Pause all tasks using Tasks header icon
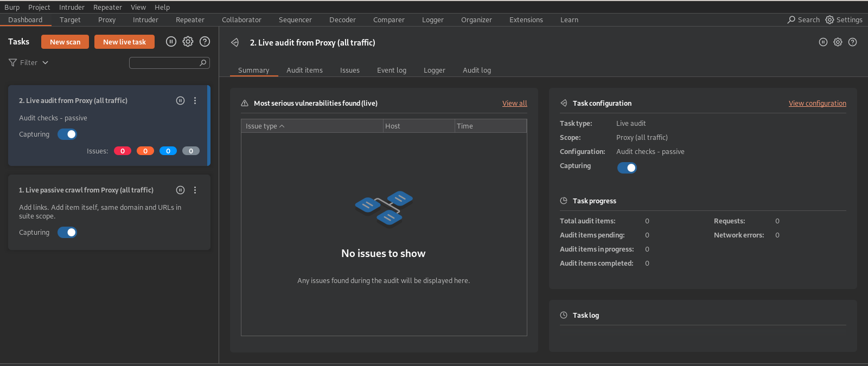The image size is (868, 366). (171, 42)
